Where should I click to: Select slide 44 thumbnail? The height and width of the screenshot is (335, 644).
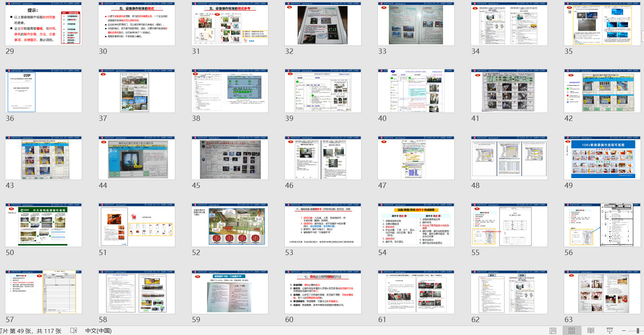[x=137, y=158]
